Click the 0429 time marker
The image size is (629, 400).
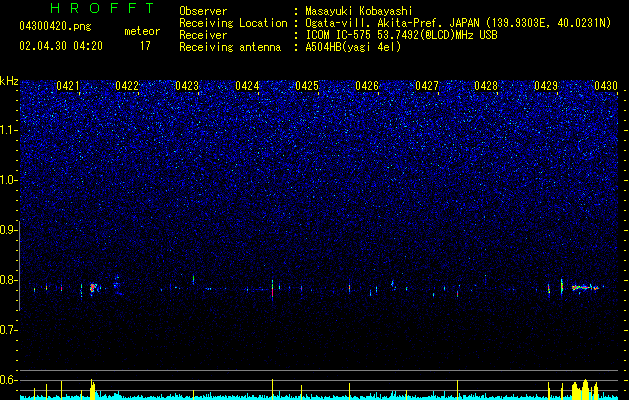pos(546,86)
